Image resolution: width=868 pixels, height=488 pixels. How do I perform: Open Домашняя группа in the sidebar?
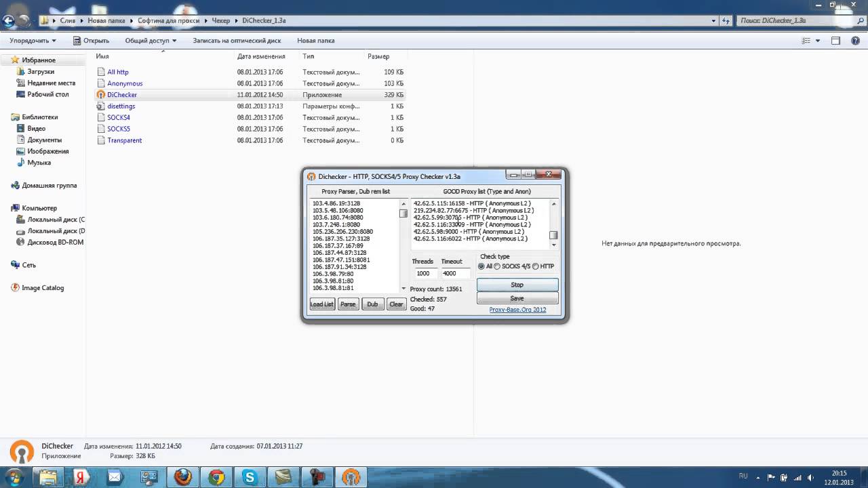tap(49, 186)
